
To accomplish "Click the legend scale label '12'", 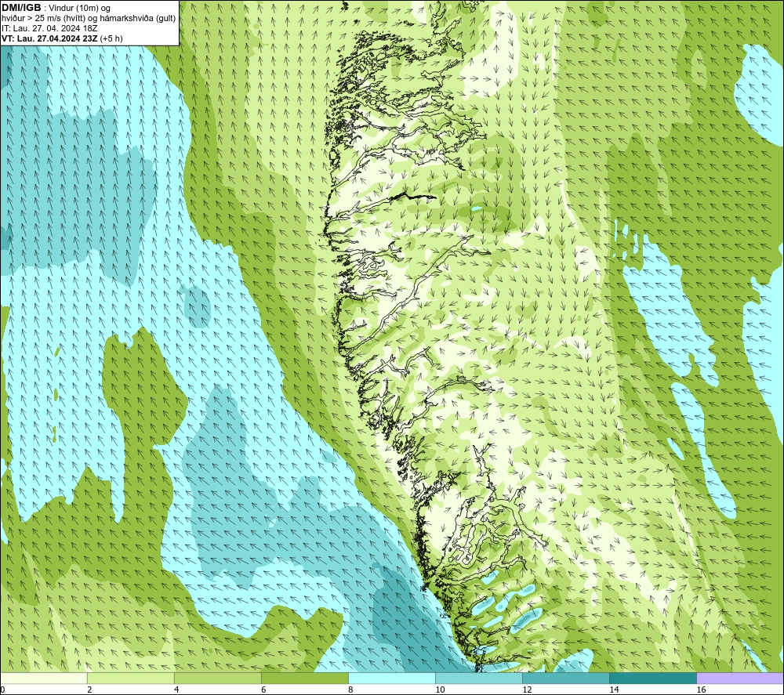I will (x=527, y=690).
